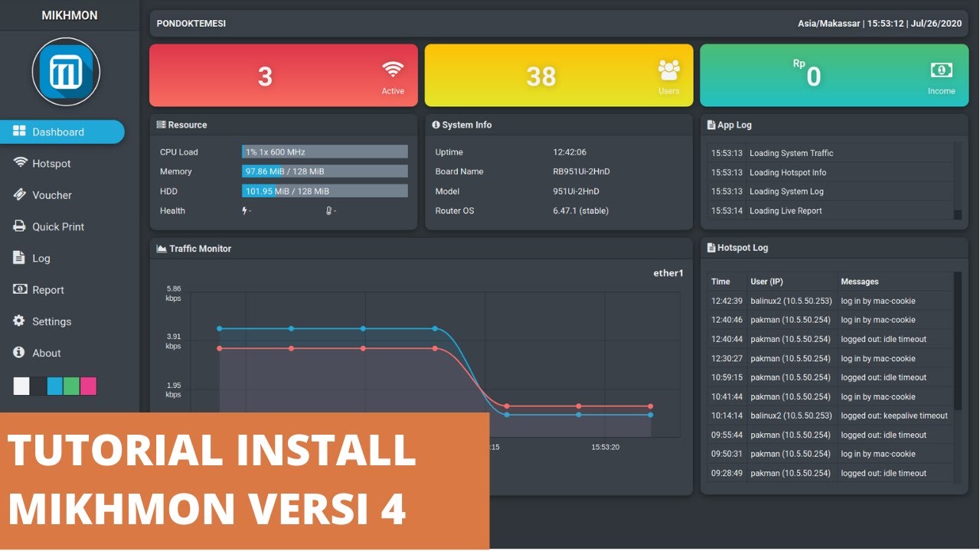Click the Model value 951Ui-2HnD
Image resolution: width=980 pixels, height=551 pixels.
pos(576,191)
